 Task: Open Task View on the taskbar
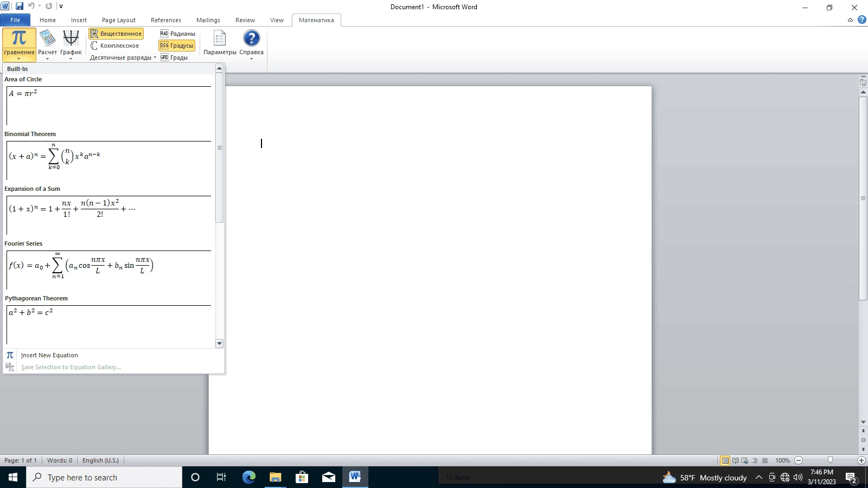click(221, 477)
